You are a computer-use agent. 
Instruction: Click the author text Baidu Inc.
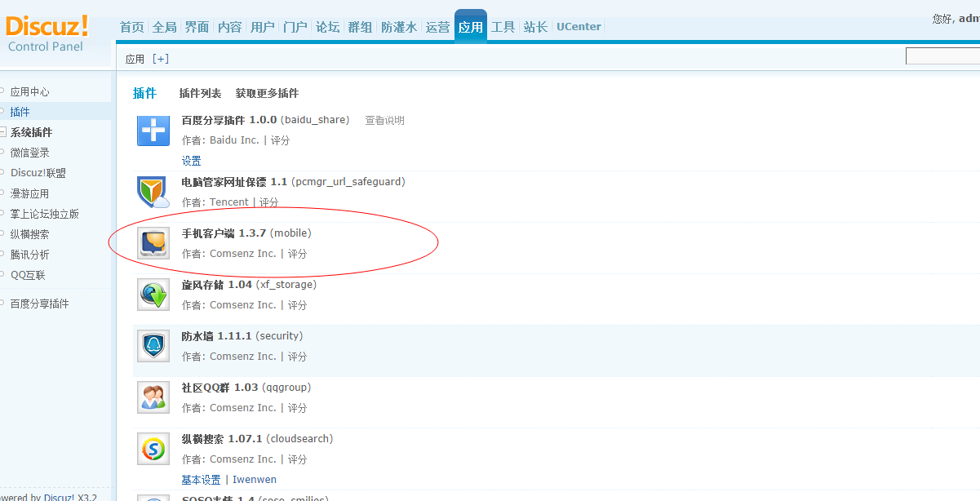234,140
